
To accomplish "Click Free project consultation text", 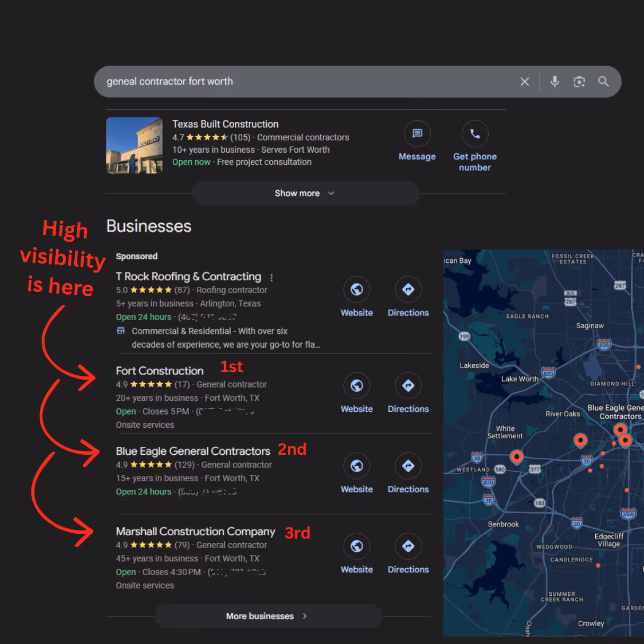I will [x=264, y=162].
